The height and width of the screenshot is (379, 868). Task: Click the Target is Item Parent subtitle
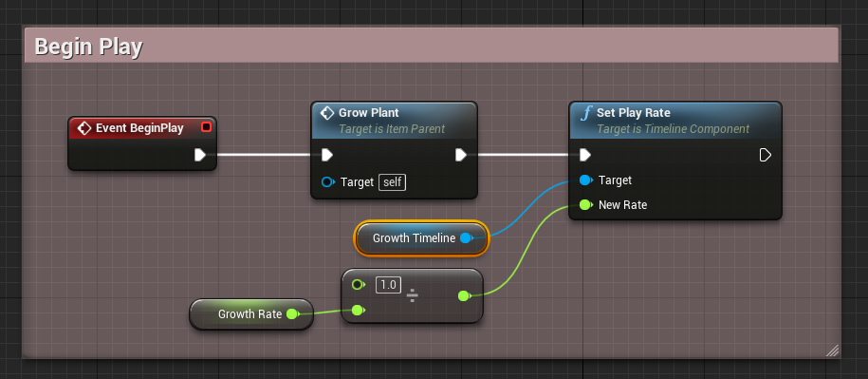(392, 129)
